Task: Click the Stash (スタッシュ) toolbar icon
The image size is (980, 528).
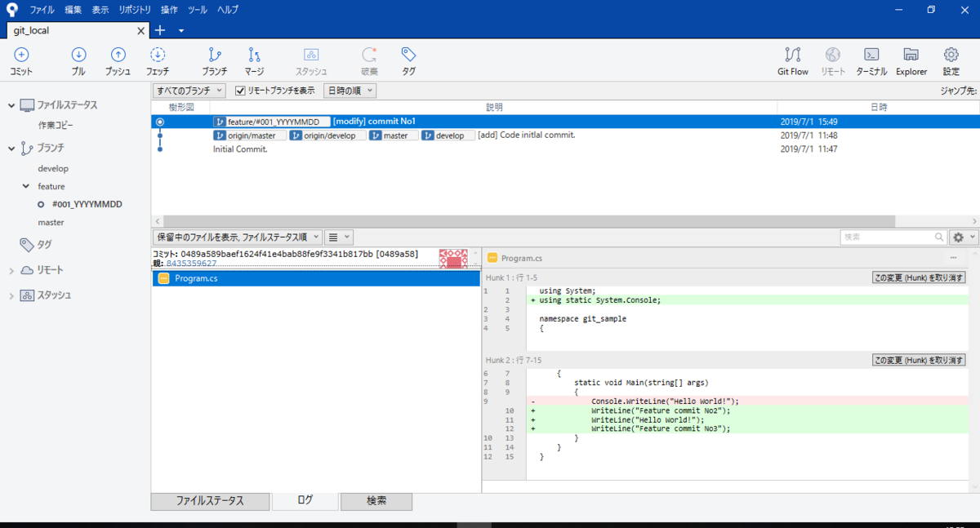Action: (311, 55)
